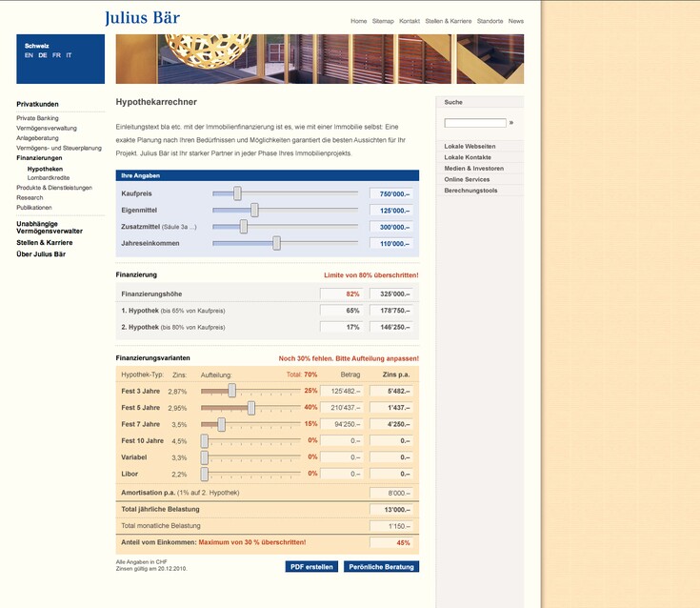Click the header banner image
Image resolution: width=700 pixels, height=608 pixels.
click(x=320, y=59)
